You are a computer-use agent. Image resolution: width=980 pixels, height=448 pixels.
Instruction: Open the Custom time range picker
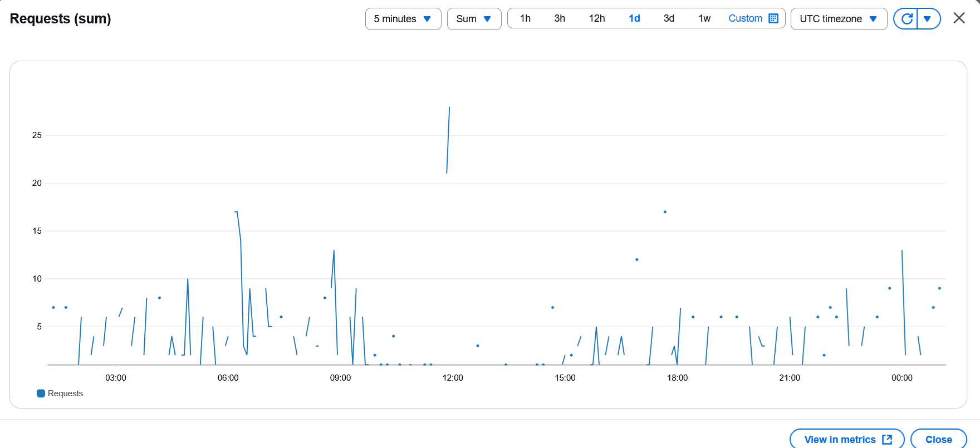745,18
